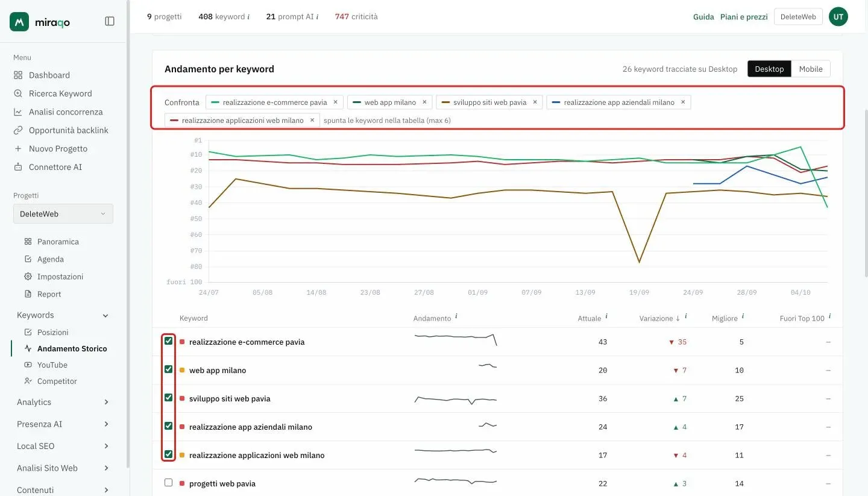This screenshot has height=496, width=868.
Task: Select the Desktop tab
Action: pyautogui.click(x=769, y=69)
